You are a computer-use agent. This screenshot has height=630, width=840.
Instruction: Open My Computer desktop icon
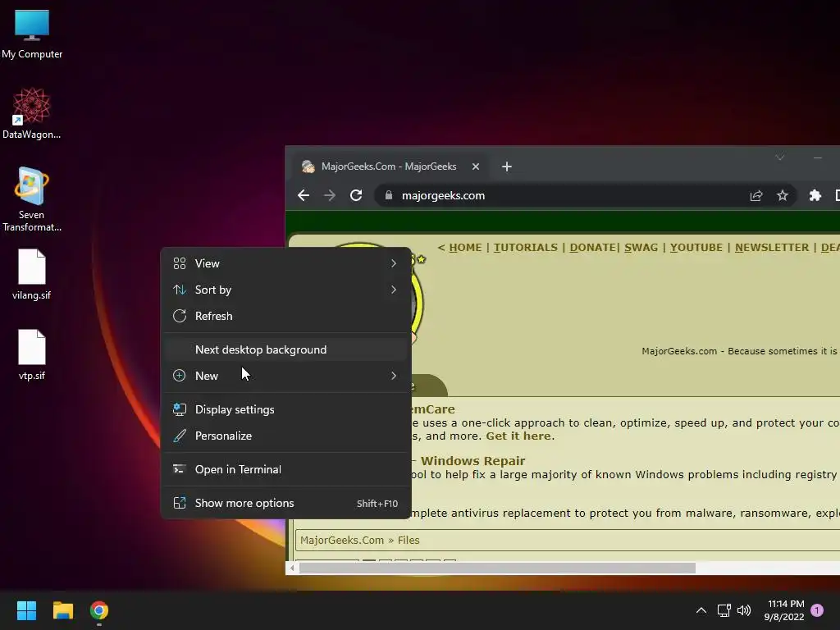tap(32, 34)
